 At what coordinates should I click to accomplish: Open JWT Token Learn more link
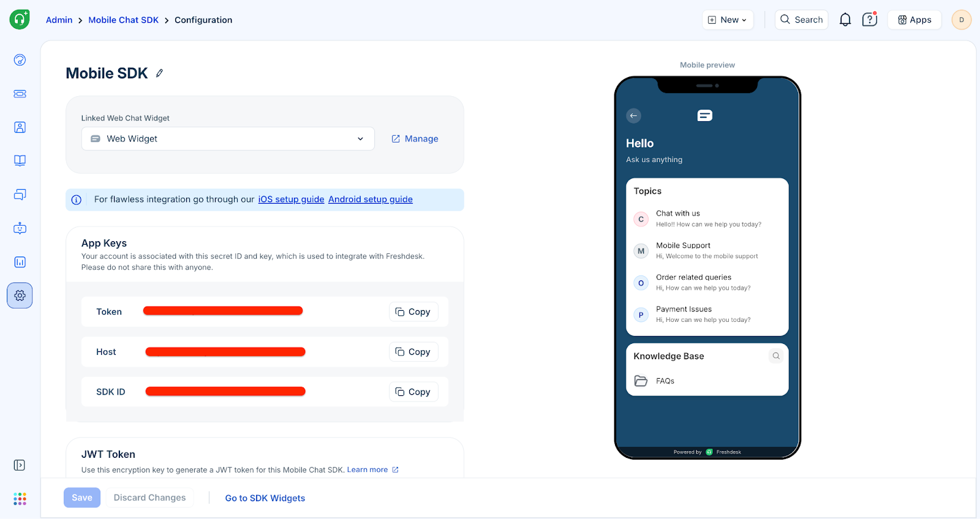click(x=372, y=470)
